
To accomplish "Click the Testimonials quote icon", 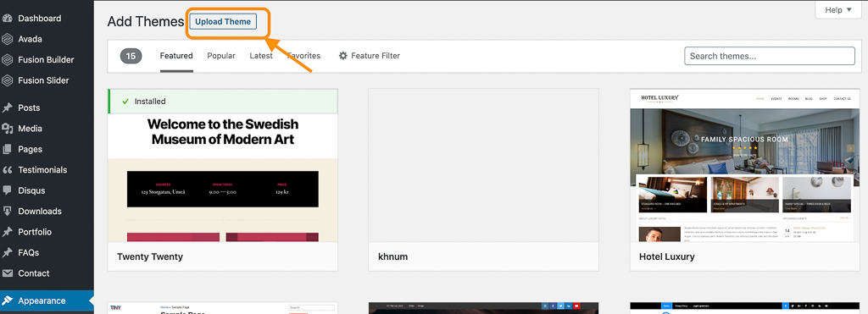I will [7, 170].
